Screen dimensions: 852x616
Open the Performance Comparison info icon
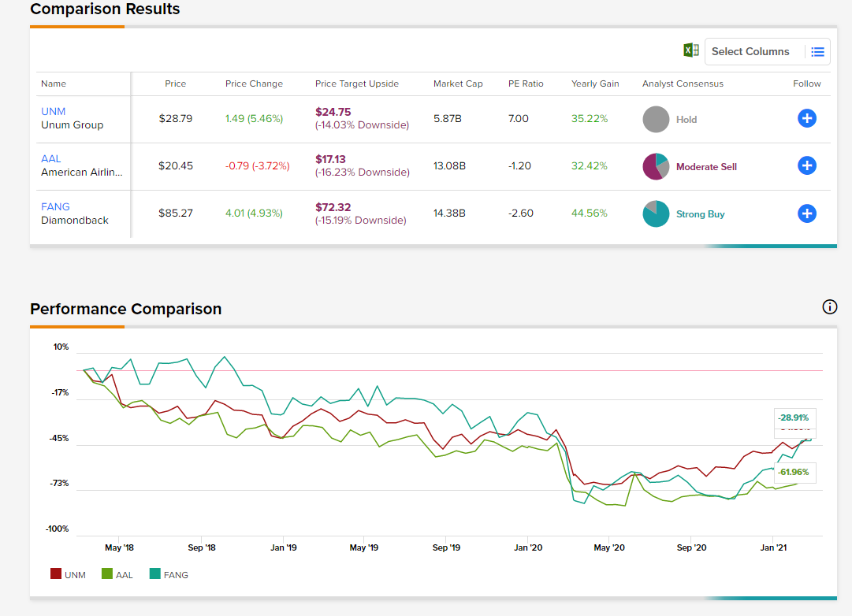(830, 307)
